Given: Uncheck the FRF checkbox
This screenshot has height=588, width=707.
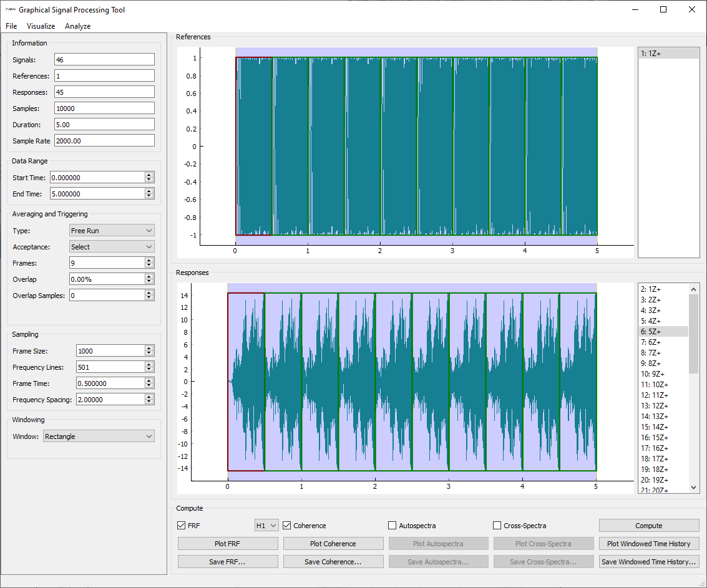Looking at the screenshot, I should coord(182,526).
